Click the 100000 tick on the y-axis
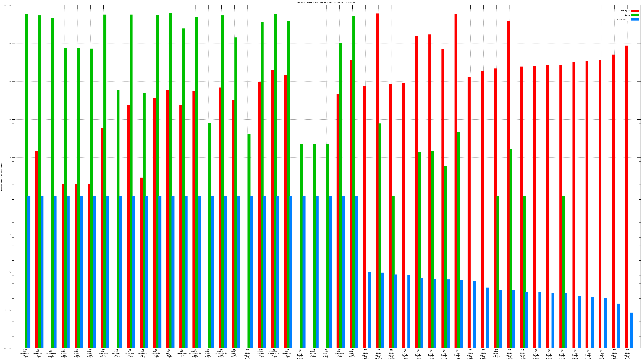The height and width of the screenshot is (362, 644). click(x=7, y=5)
